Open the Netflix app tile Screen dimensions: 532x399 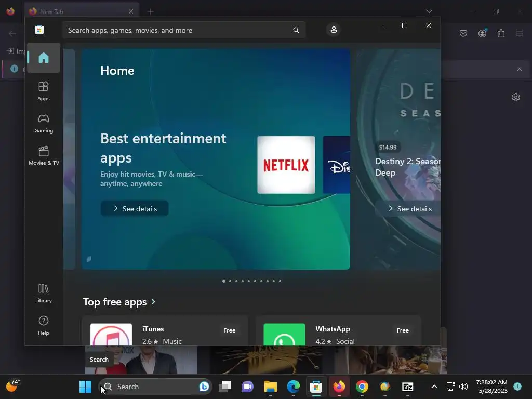tap(286, 165)
